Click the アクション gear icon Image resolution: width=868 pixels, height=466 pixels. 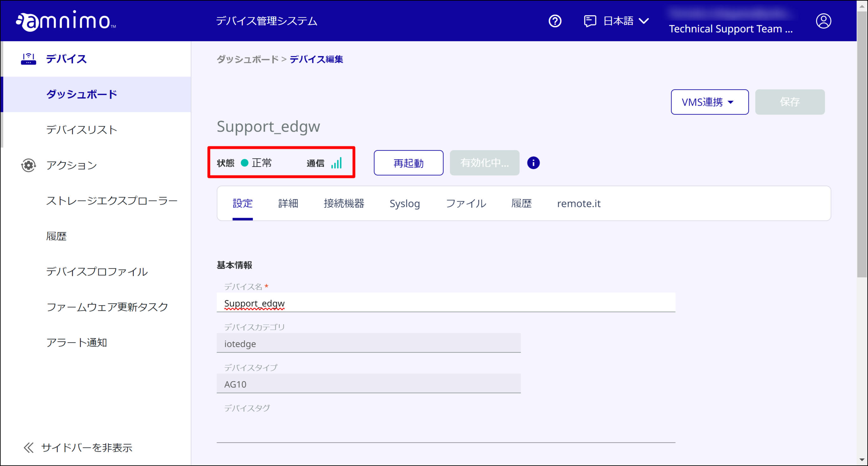click(28, 165)
